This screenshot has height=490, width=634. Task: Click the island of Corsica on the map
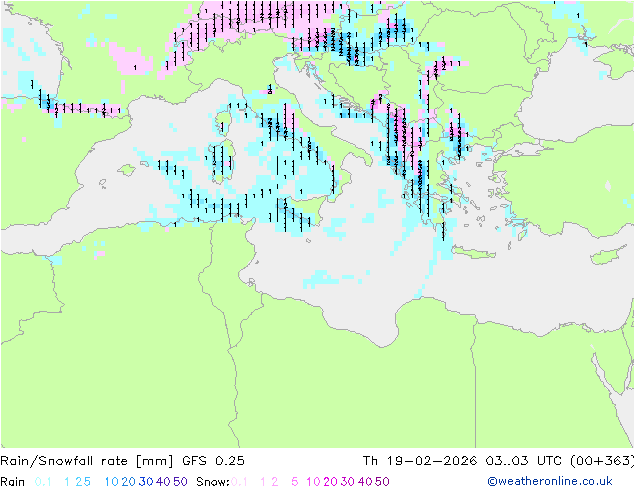tap(222, 122)
